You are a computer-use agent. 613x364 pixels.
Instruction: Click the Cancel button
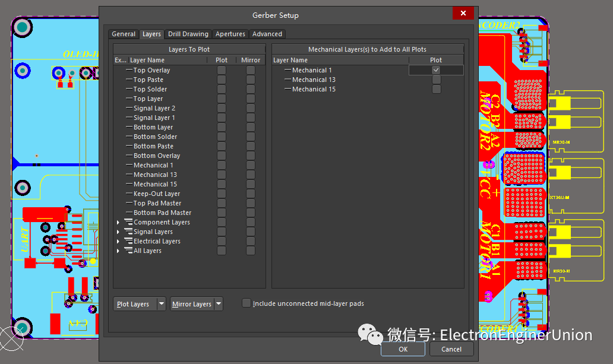click(x=451, y=349)
